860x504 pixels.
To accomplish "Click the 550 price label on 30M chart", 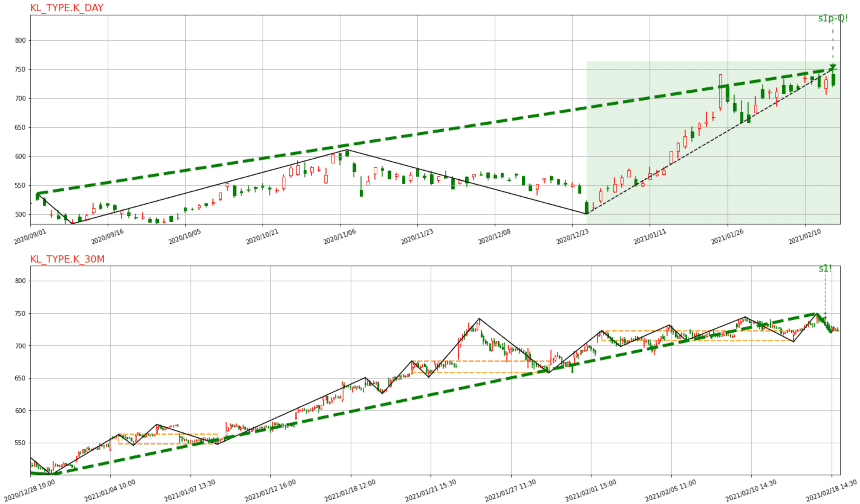I will pyautogui.click(x=20, y=443).
